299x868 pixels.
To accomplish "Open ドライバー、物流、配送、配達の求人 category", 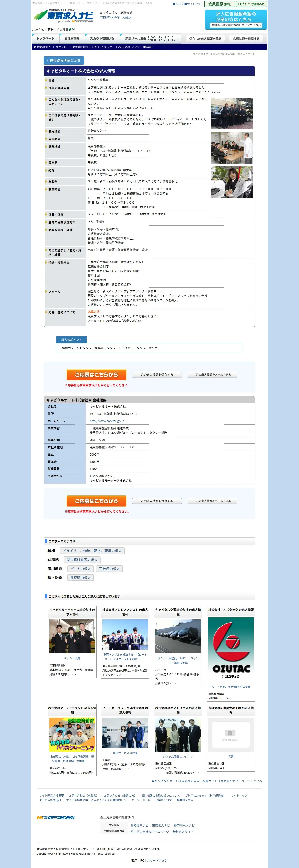I will click(x=92, y=551).
